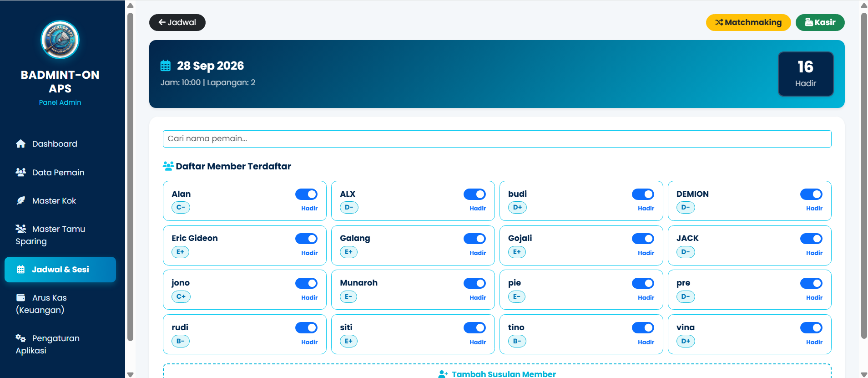Screen dimensions: 868x378
Task: Click the Arus Kas wallet icon
Action: [20, 297]
